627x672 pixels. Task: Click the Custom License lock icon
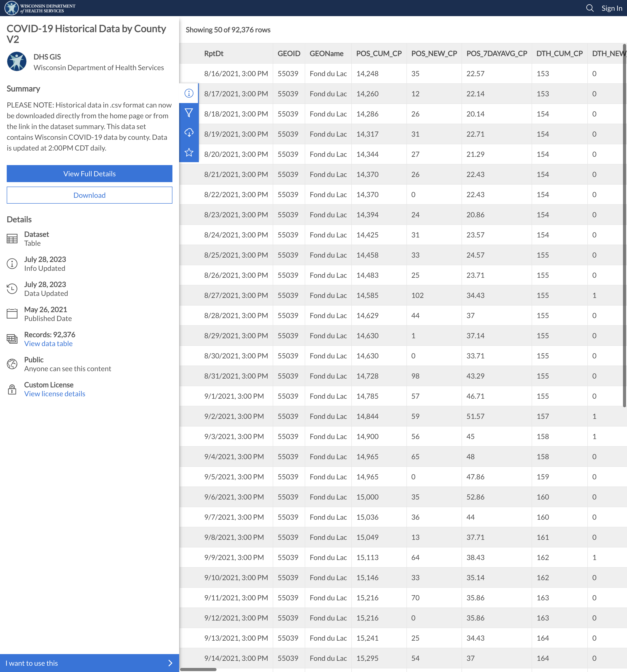click(x=12, y=389)
